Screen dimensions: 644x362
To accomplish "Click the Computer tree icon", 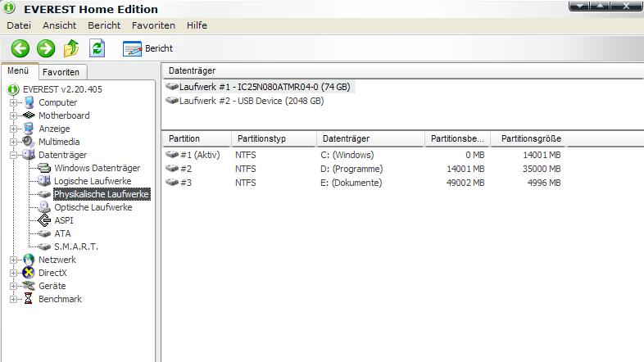I will [29, 102].
